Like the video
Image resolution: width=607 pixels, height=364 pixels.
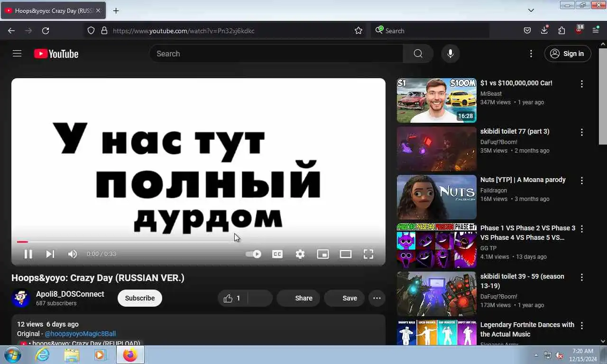pos(232,298)
